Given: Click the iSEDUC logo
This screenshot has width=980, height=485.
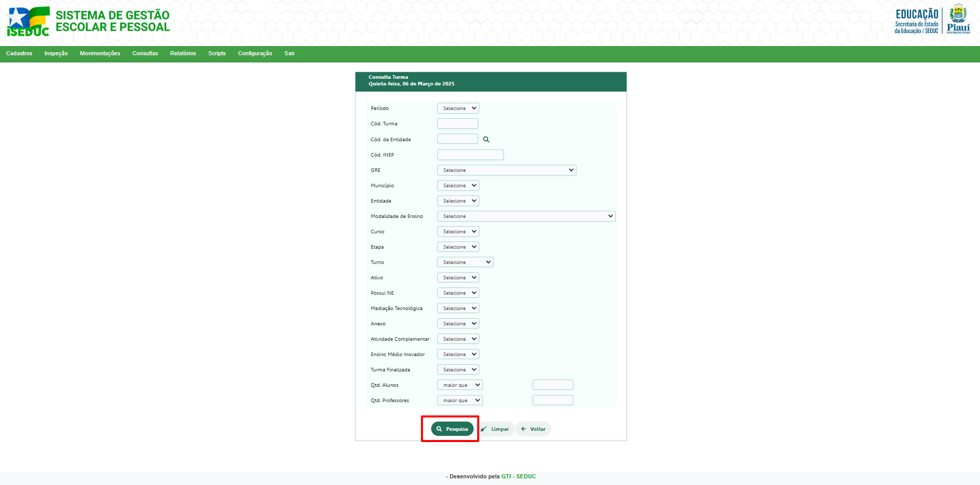Looking at the screenshot, I should [x=29, y=21].
